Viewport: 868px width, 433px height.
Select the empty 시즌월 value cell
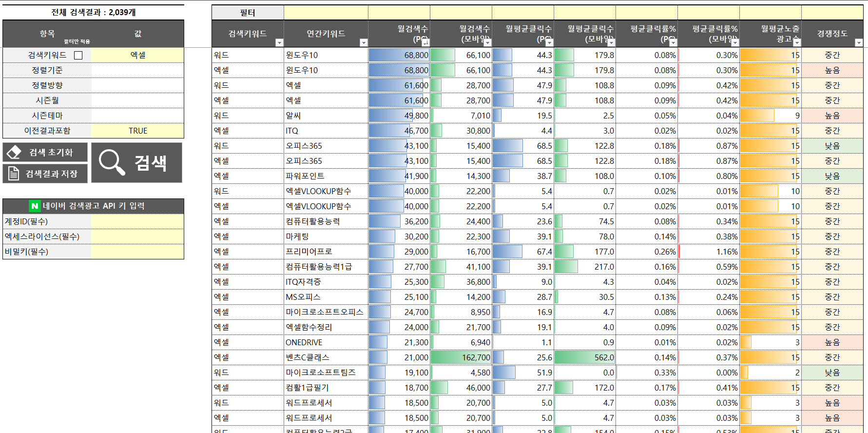tap(138, 100)
